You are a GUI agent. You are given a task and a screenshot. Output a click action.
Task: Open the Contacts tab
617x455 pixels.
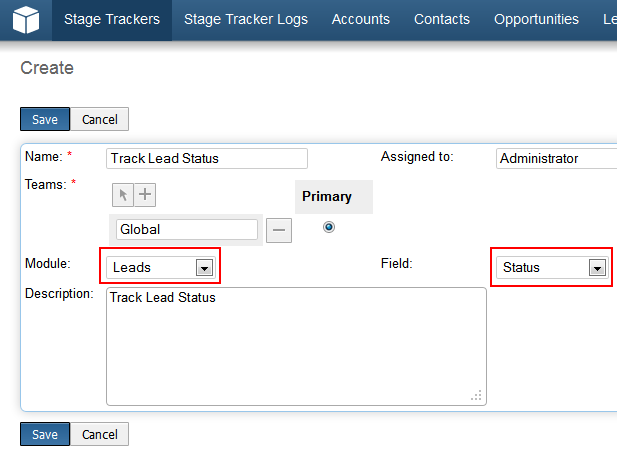tap(442, 19)
